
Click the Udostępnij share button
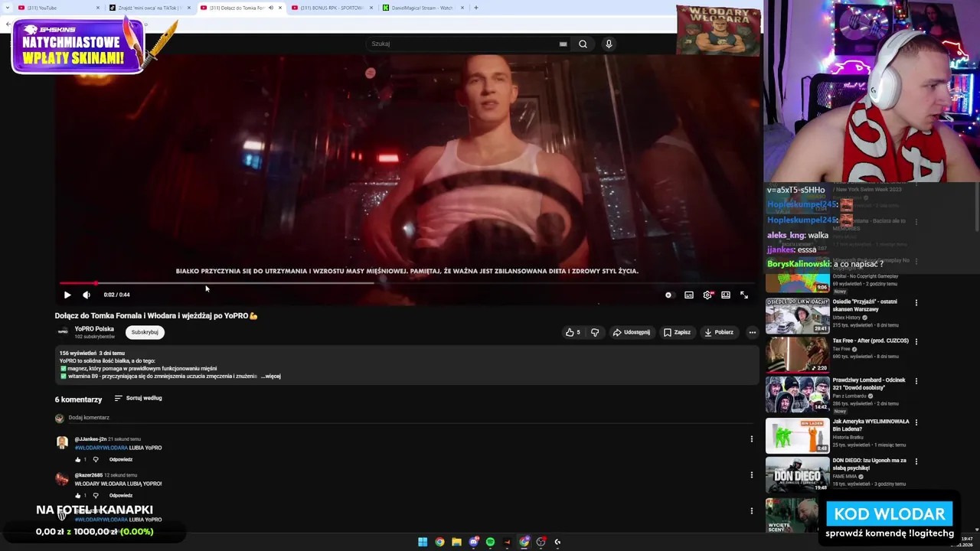[x=631, y=332]
